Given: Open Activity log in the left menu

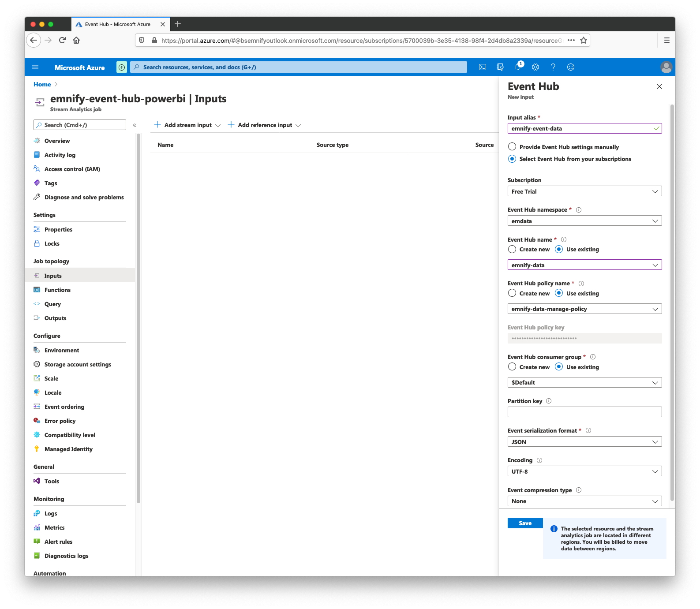Looking at the screenshot, I should [60, 155].
